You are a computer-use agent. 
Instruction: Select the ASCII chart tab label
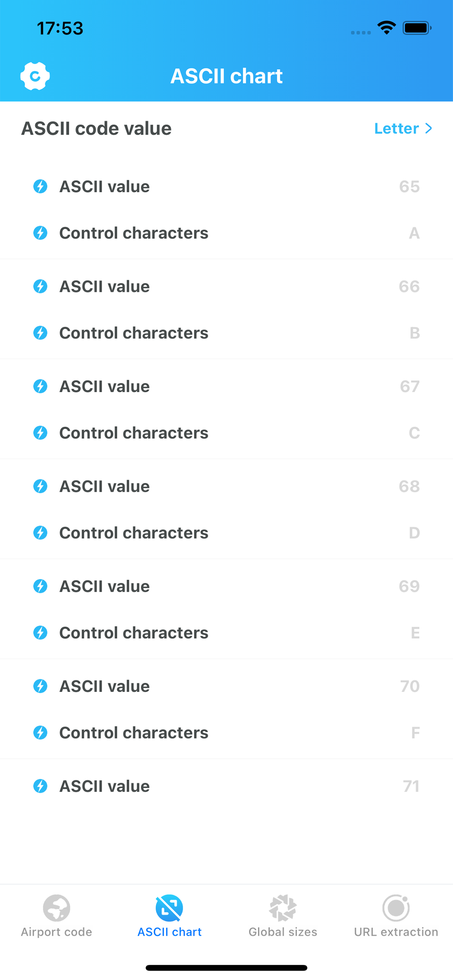point(169,932)
